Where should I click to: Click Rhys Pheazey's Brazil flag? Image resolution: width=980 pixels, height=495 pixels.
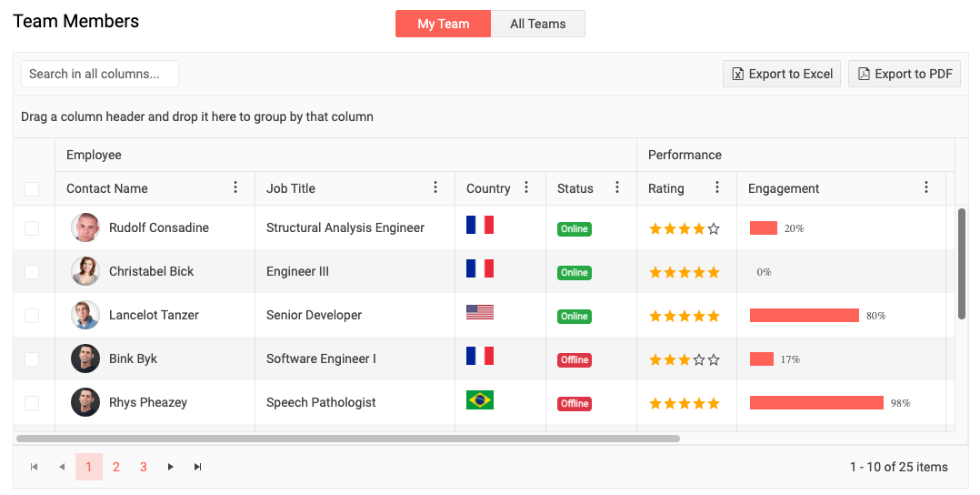[x=480, y=399]
